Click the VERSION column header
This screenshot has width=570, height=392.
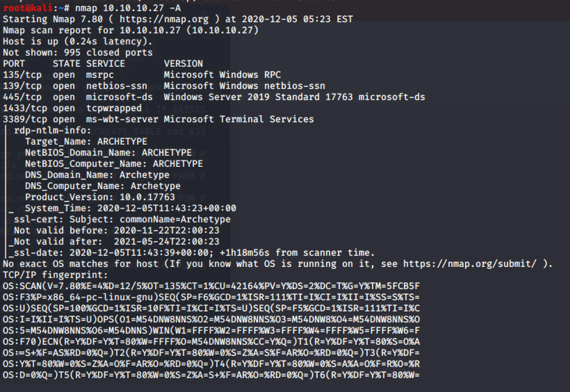tap(183, 64)
